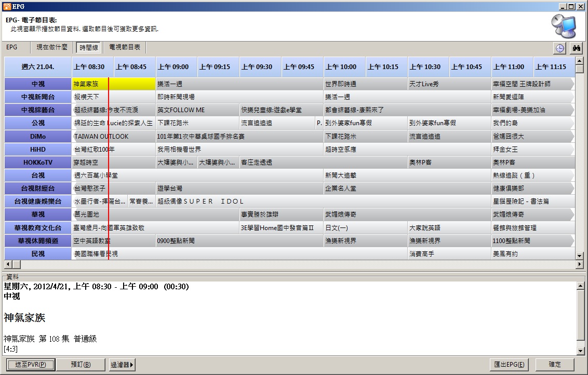Viewport: 588px width, 375px height.
Task: Open the 過濾器 filter dropdown
Action: coord(122,365)
